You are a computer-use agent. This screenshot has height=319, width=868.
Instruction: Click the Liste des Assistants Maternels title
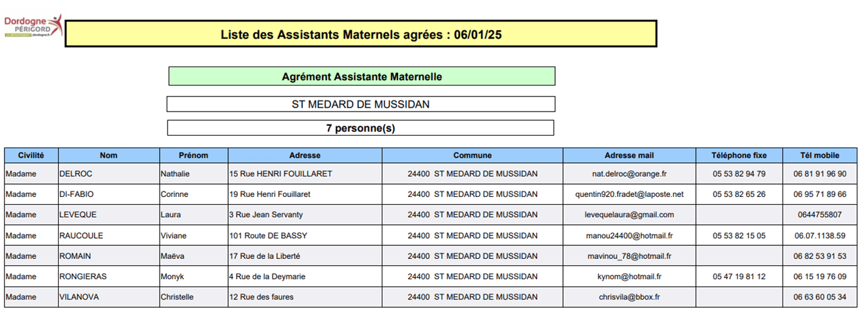click(361, 35)
